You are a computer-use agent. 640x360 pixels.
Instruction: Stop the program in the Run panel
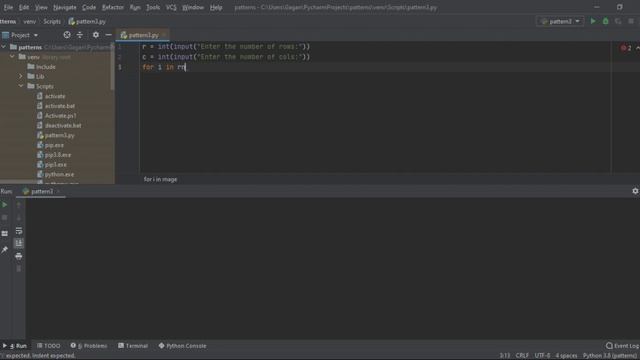(4, 218)
